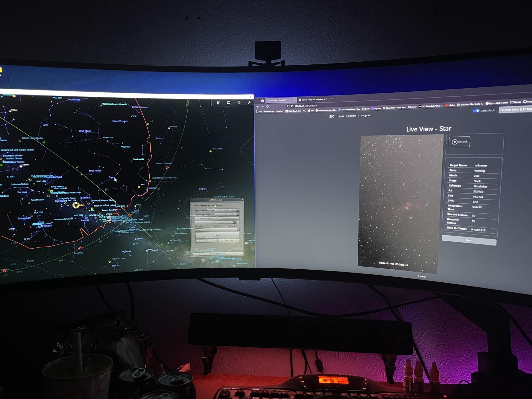532x399 pixels.
Task: Click the Substage value PlateSolve
Action: coord(480,186)
